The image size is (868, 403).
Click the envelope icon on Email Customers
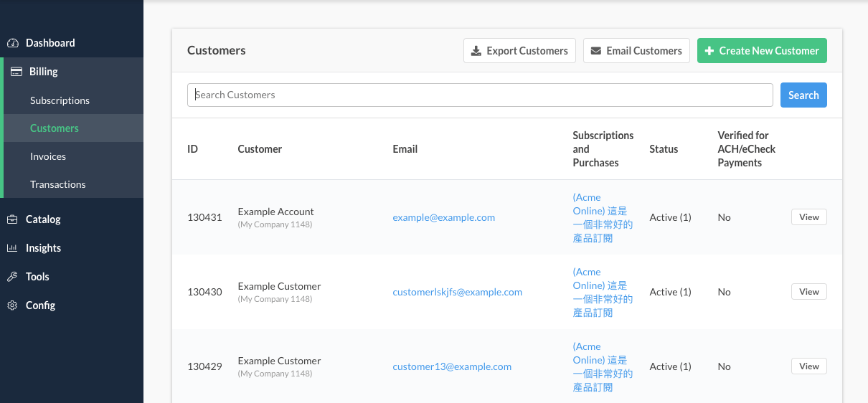[x=595, y=51]
